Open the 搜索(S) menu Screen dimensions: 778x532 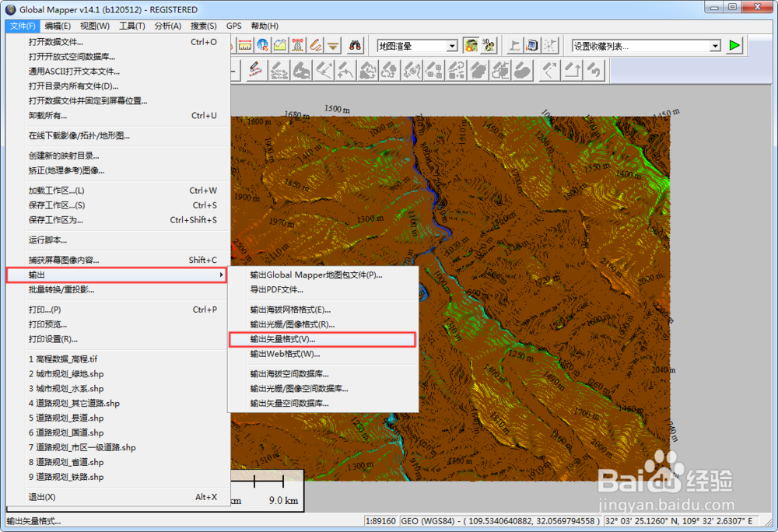click(x=203, y=26)
